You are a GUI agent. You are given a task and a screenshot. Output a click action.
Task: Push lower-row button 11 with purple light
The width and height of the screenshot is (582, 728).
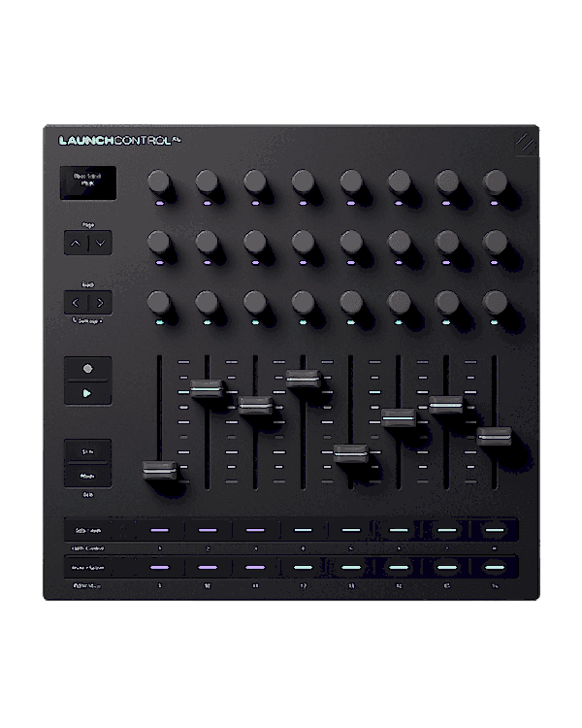click(256, 568)
